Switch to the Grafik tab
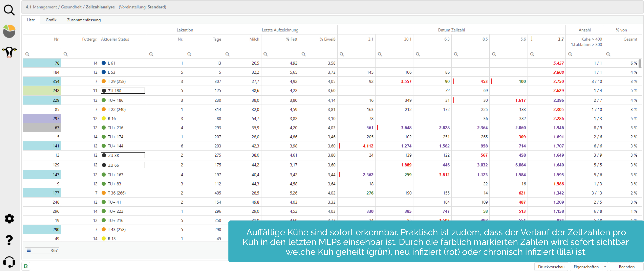 (51, 20)
